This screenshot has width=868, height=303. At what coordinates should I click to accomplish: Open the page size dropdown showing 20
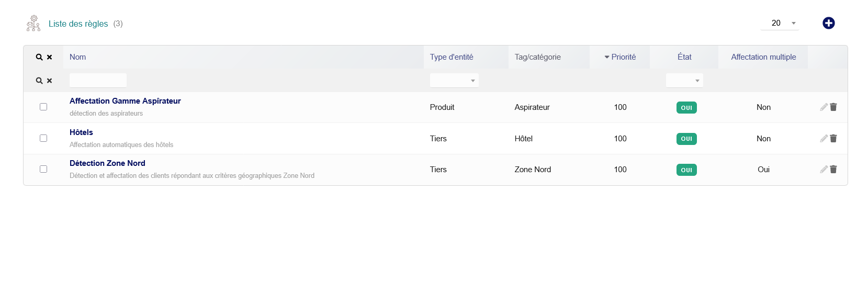click(x=780, y=23)
